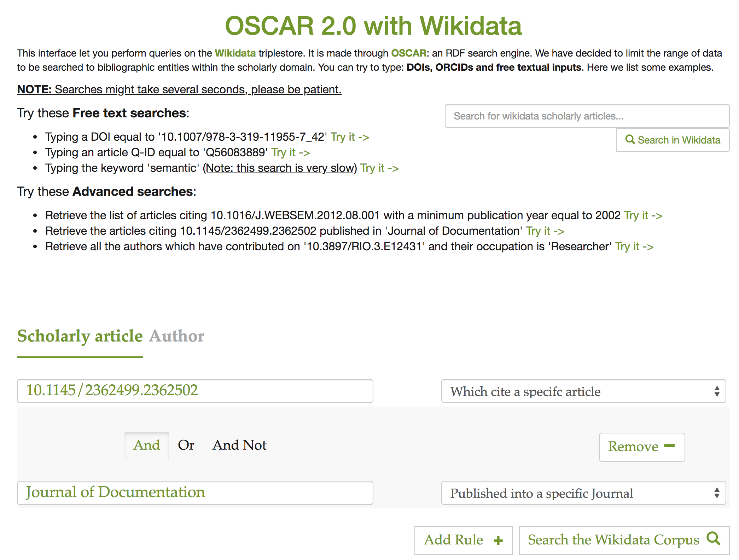
Task: Try the 'semantic' keyword example search
Action: tap(379, 168)
